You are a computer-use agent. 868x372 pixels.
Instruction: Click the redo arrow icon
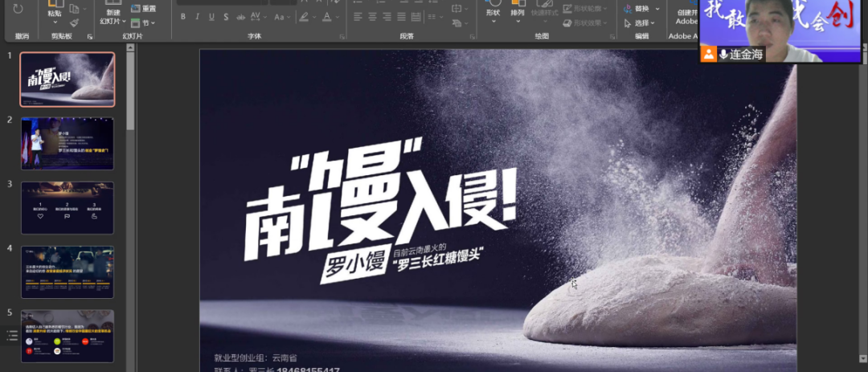click(x=18, y=10)
